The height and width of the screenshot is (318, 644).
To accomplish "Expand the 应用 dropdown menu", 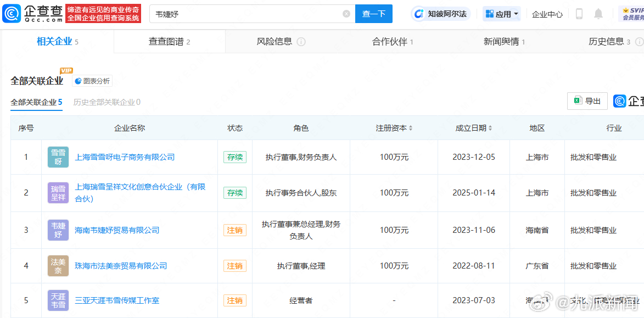I will [502, 14].
